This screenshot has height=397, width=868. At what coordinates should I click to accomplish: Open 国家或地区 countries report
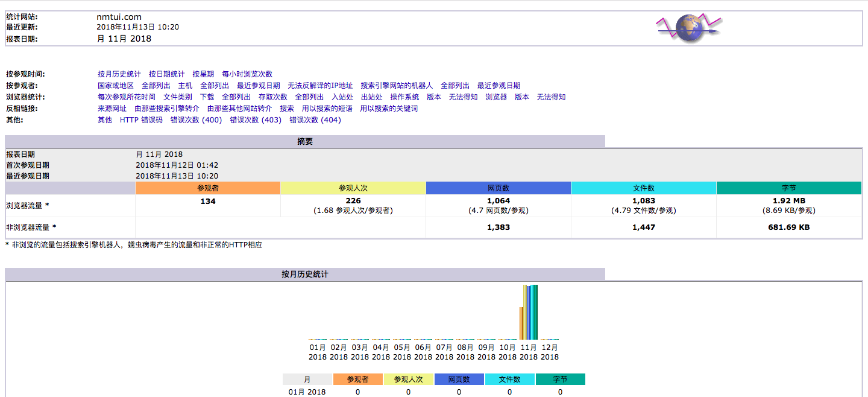(x=115, y=85)
